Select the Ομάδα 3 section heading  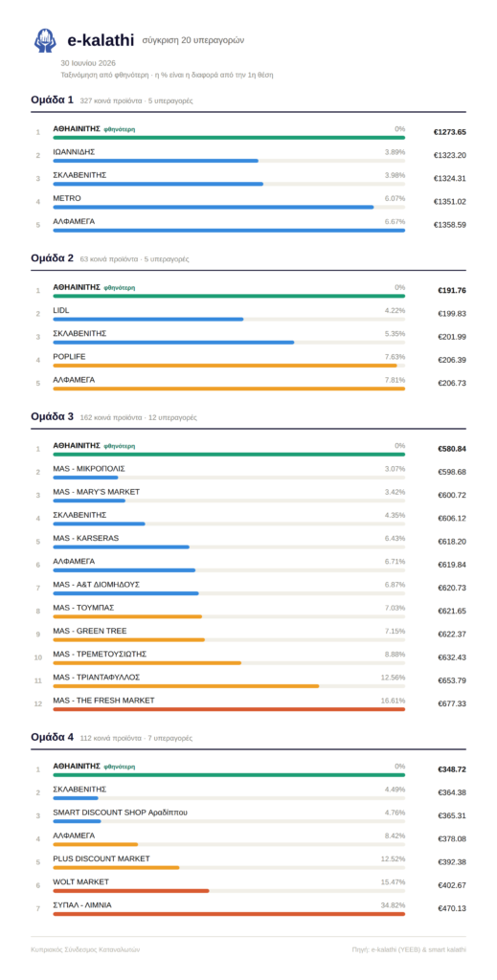tap(52, 416)
